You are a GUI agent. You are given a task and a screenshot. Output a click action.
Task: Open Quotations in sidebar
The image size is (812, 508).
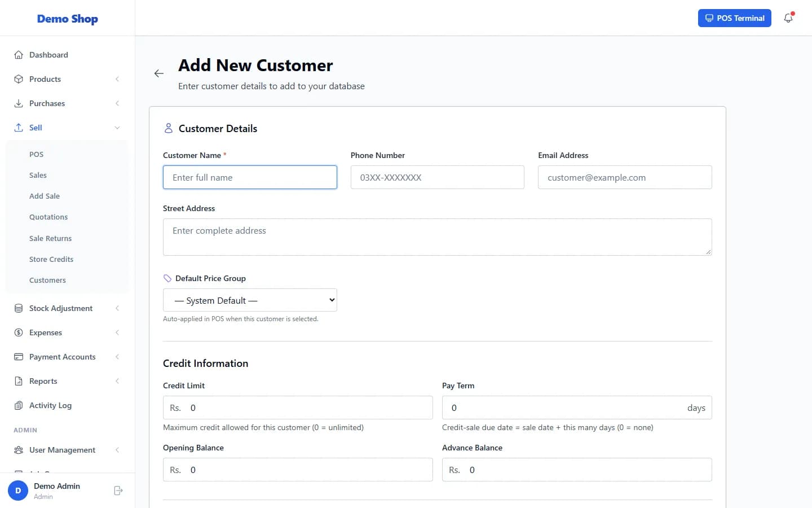(48, 217)
